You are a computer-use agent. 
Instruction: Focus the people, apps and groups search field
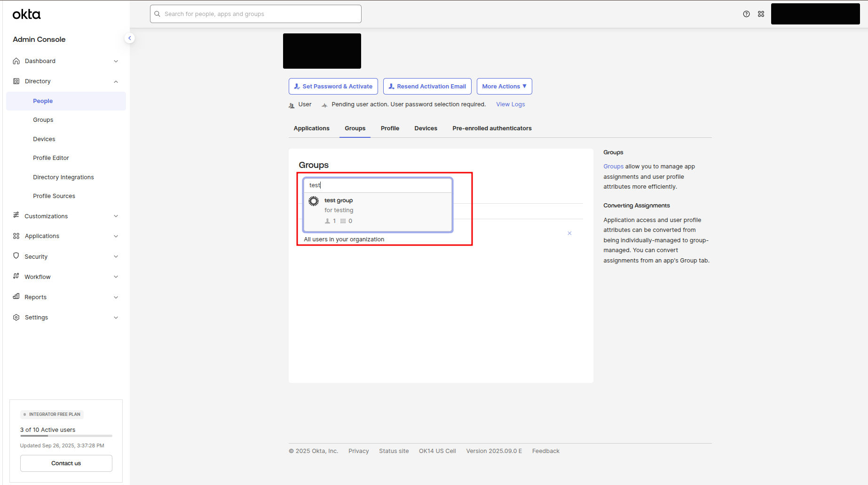(256, 14)
